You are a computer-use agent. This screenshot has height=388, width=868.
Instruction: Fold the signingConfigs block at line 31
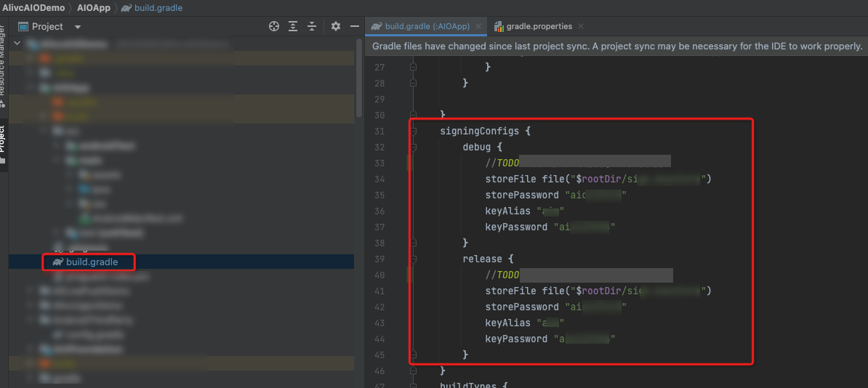[x=414, y=132]
